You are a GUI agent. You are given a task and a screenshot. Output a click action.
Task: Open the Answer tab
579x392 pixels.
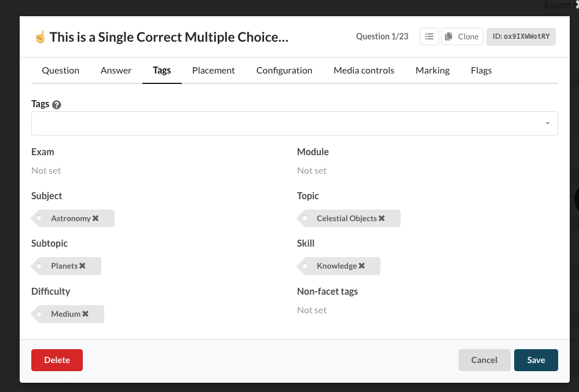pos(116,70)
